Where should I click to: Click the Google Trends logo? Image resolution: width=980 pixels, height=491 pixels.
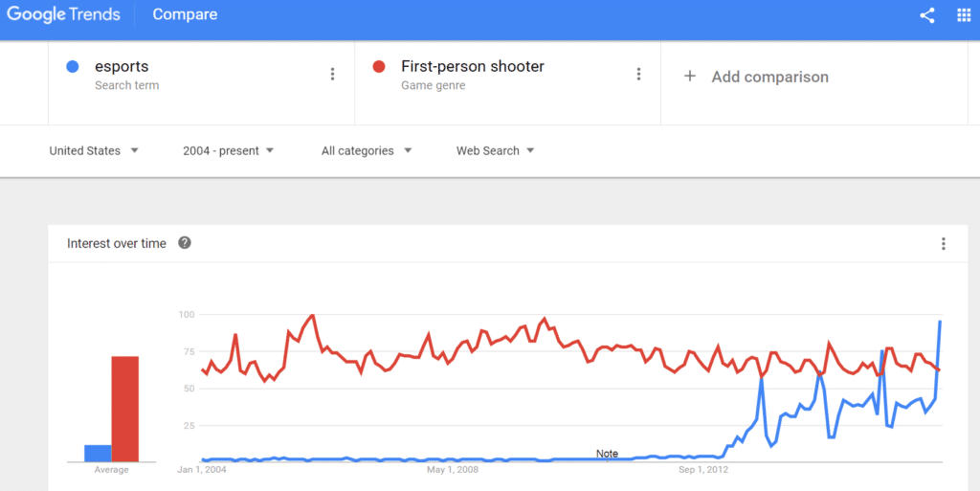click(x=63, y=14)
